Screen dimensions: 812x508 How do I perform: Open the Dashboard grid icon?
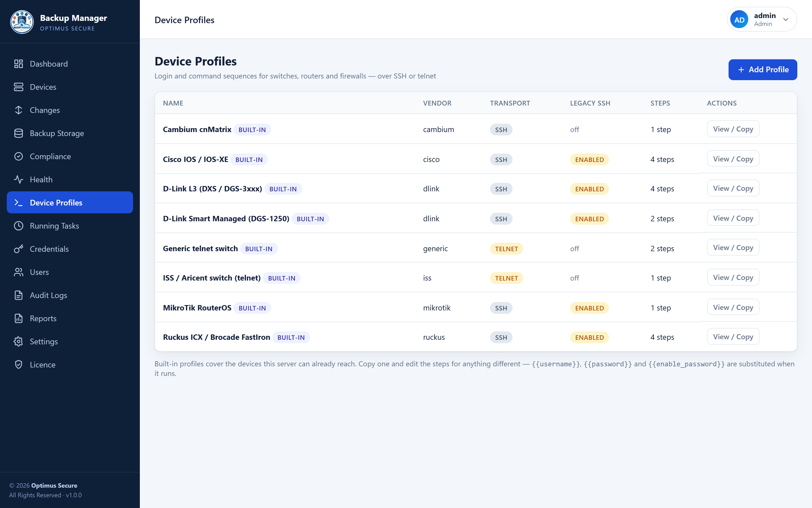pyautogui.click(x=18, y=64)
